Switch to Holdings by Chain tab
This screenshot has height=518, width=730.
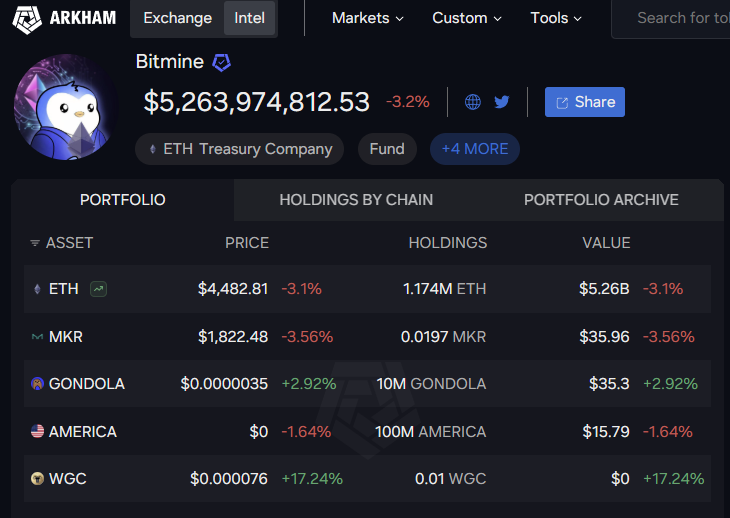click(x=356, y=200)
